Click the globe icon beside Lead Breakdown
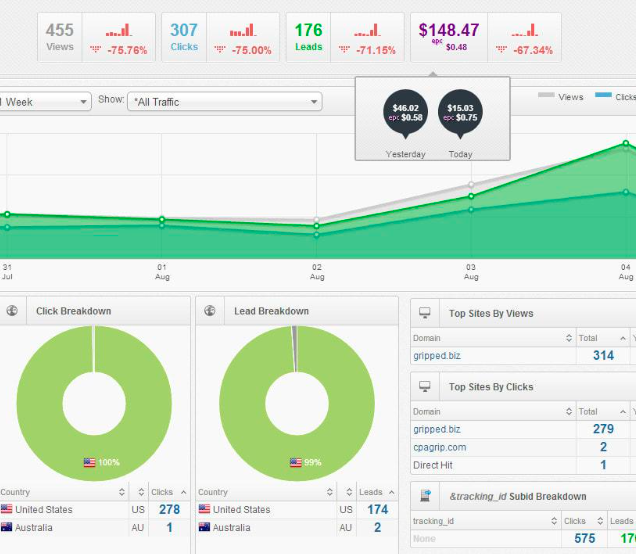636x554 pixels. (210, 311)
